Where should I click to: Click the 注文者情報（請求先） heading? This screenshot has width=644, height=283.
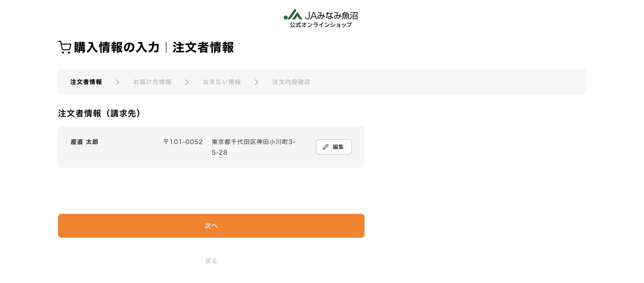(x=99, y=114)
